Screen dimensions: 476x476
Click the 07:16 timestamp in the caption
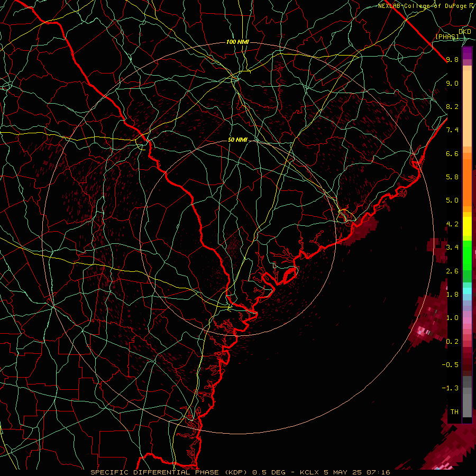(x=378, y=472)
